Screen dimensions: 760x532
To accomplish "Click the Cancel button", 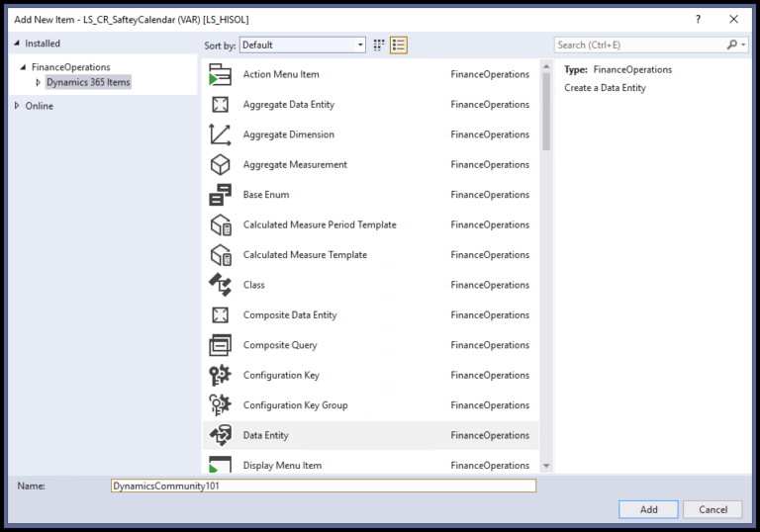I will 712,509.
